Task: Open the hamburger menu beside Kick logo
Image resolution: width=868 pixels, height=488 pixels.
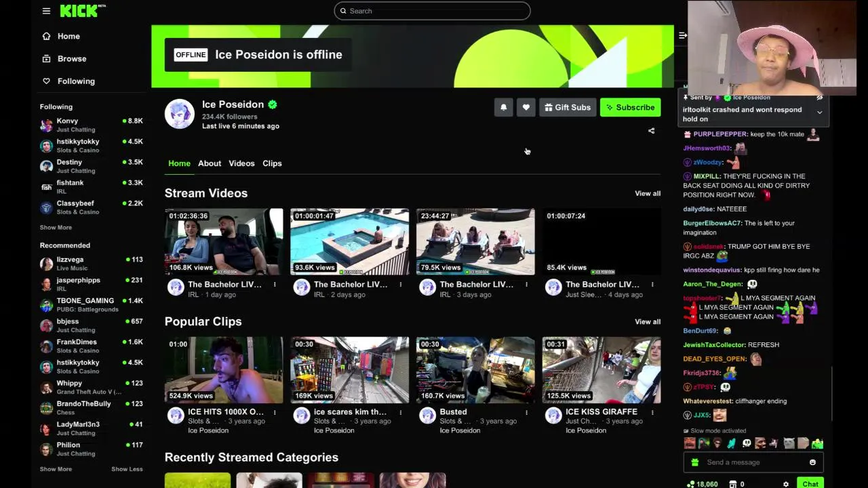Action: (46, 11)
